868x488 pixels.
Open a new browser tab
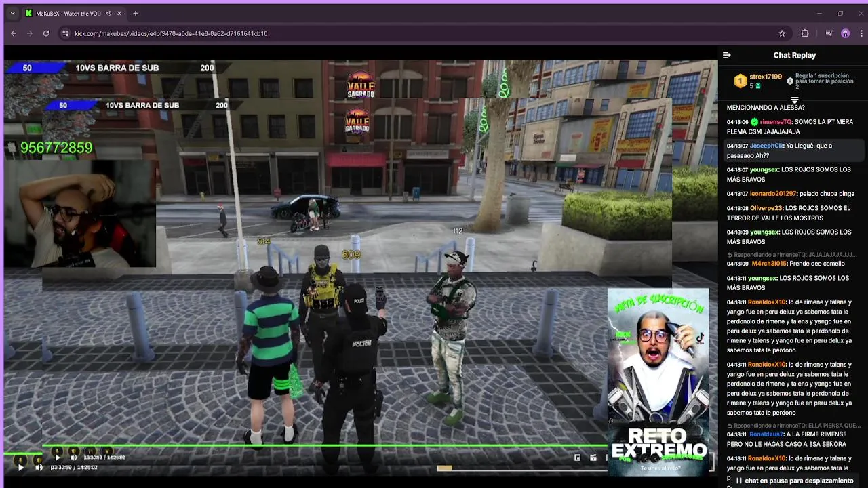tap(136, 13)
